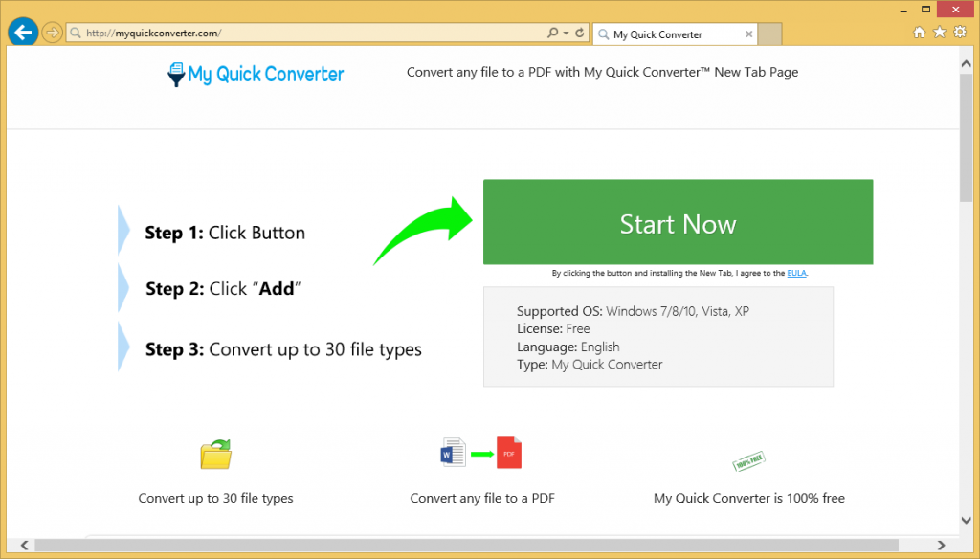Minimize the browser window
980x559 pixels.
click(x=903, y=10)
